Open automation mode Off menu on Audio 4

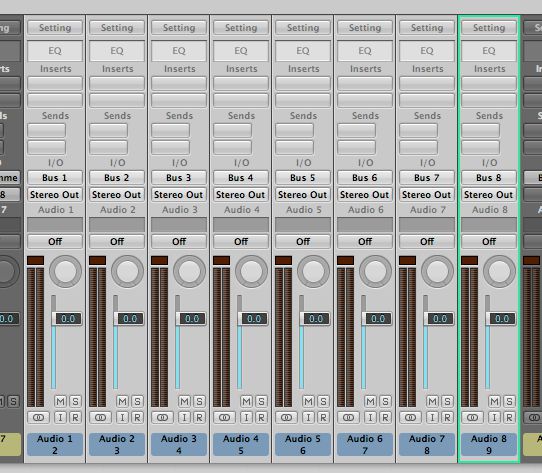(241, 241)
